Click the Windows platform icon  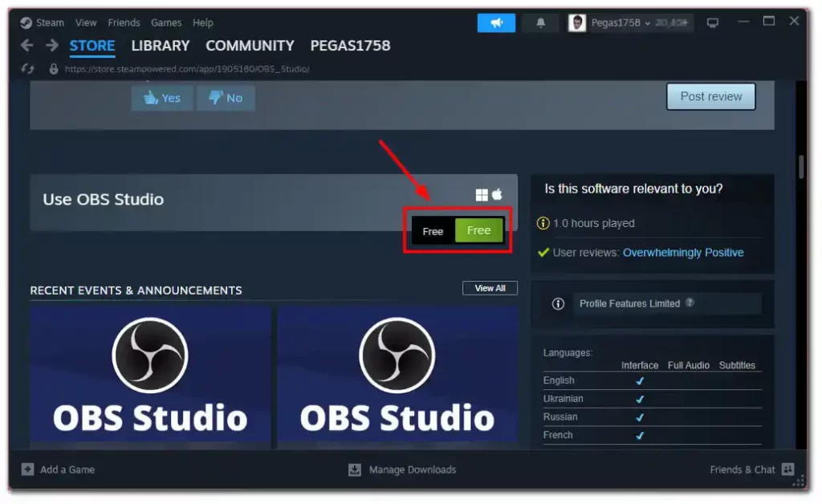coord(482,195)
